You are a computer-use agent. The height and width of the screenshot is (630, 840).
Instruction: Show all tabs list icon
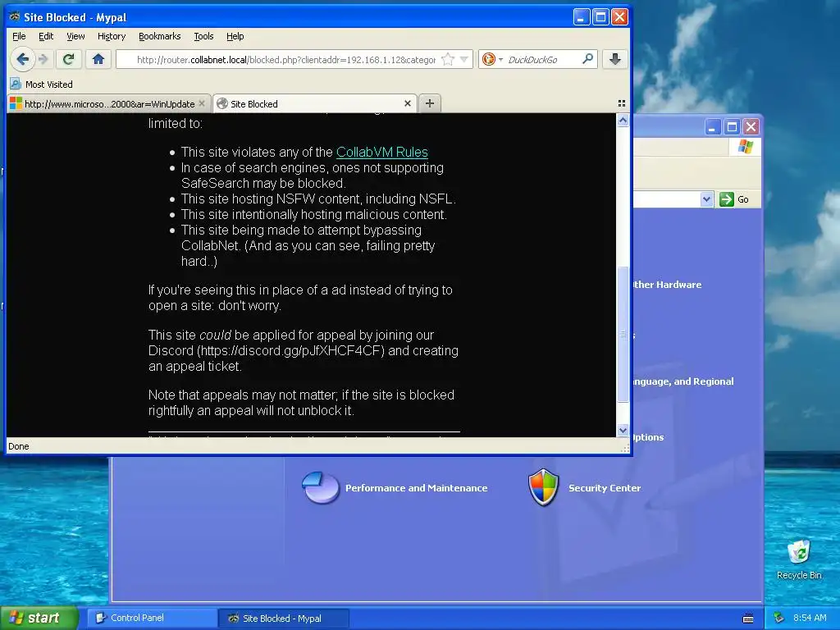(622, 103)
